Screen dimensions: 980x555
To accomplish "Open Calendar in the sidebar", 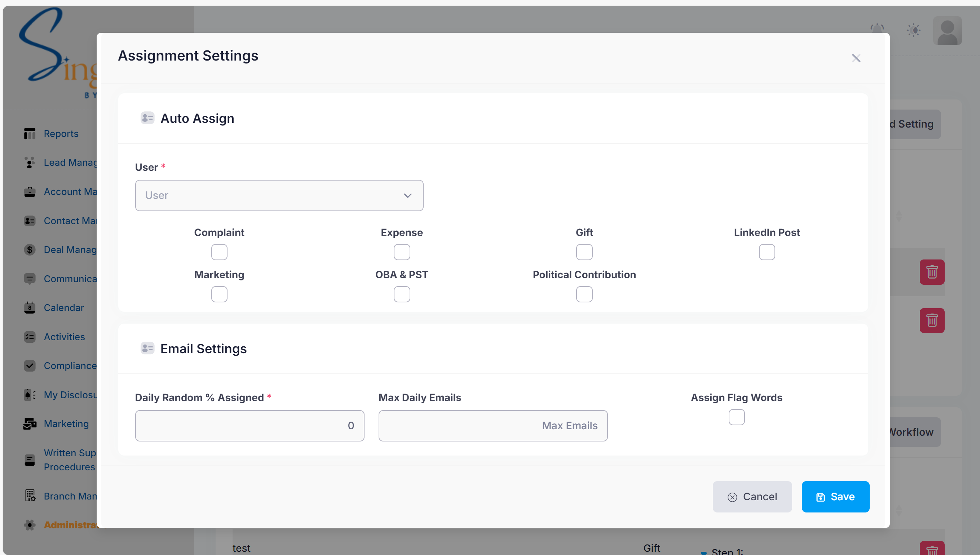I will pos(64,308).
